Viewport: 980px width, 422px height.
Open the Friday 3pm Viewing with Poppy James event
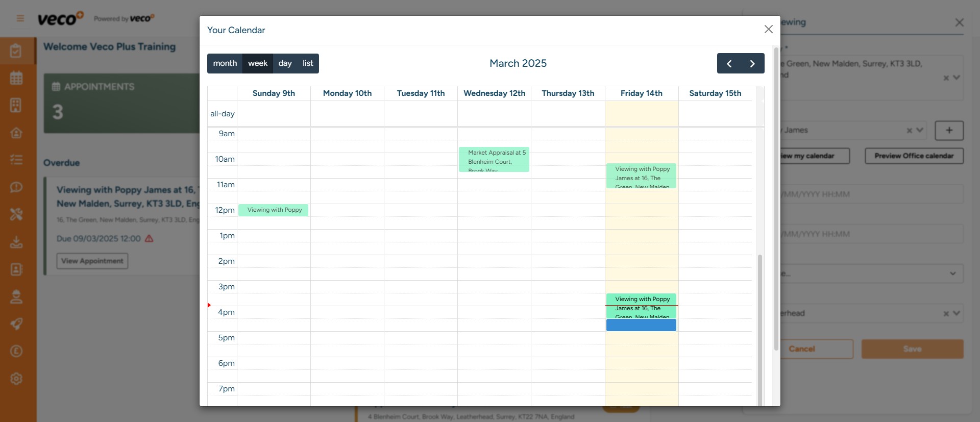pyautogui.click(x=641, y=306)
